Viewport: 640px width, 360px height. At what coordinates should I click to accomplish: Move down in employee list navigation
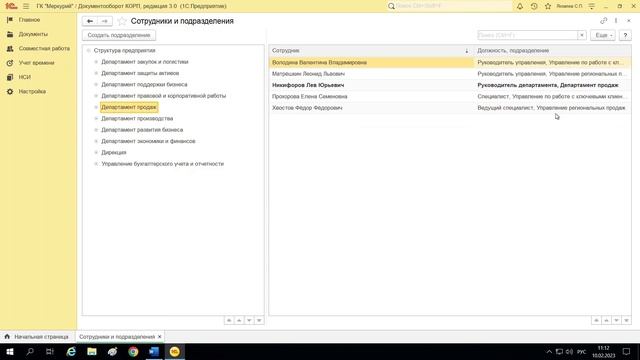pos(616,321)
